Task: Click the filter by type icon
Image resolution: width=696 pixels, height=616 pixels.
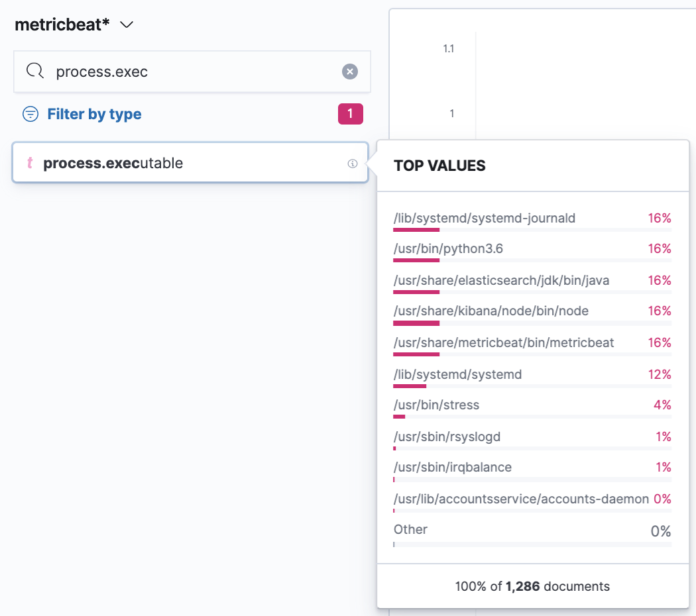Action: click(30, 114)
